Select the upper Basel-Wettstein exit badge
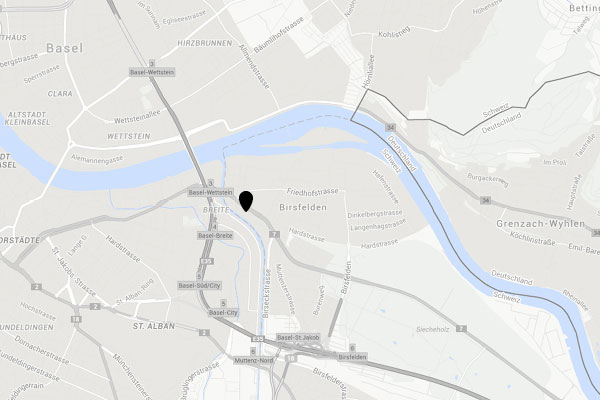The width and height of the screenshot is (600, 400). point(152,72)
